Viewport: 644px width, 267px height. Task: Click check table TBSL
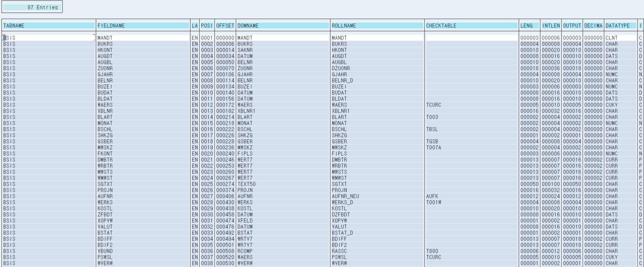tap(432, 129)
